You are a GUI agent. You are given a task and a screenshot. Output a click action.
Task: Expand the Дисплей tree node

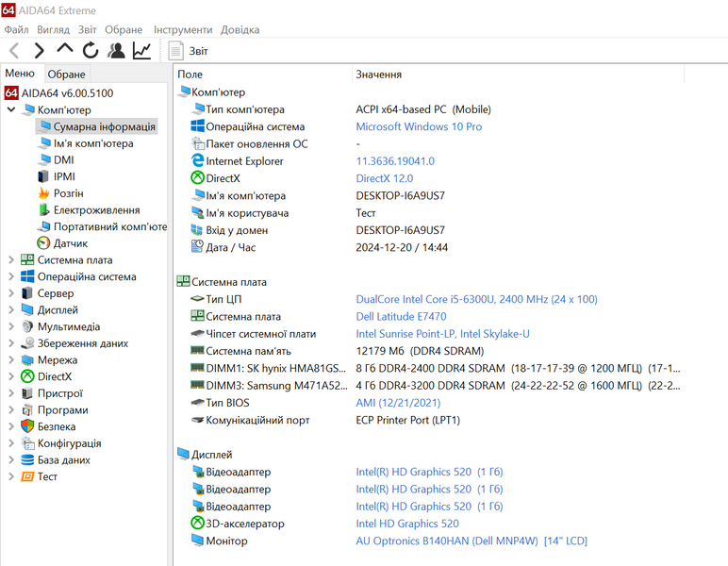click(11, 310)
